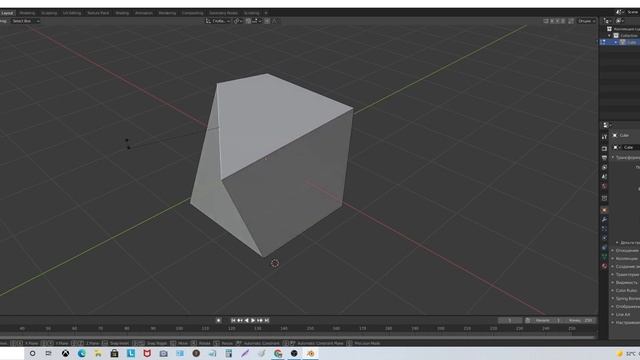Open the Modifiers wrench tab
Viewport: 640px width, 360px height.
click(x=604, y=220)
